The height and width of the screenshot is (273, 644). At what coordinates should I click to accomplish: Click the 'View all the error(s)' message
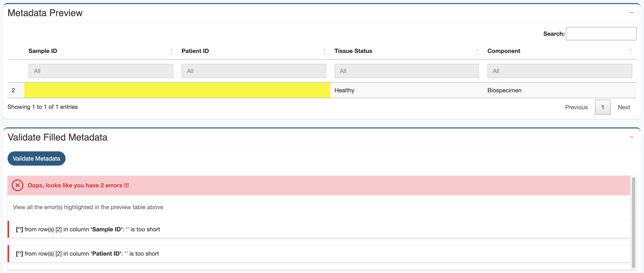click(88, 207)
